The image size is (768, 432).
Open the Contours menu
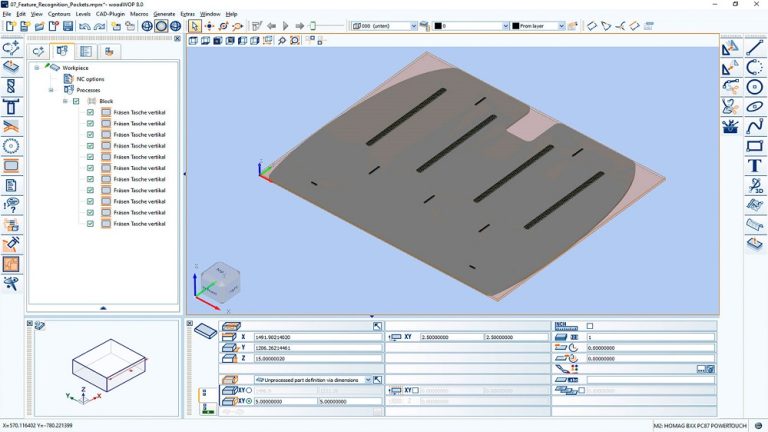tap(59, 14)
